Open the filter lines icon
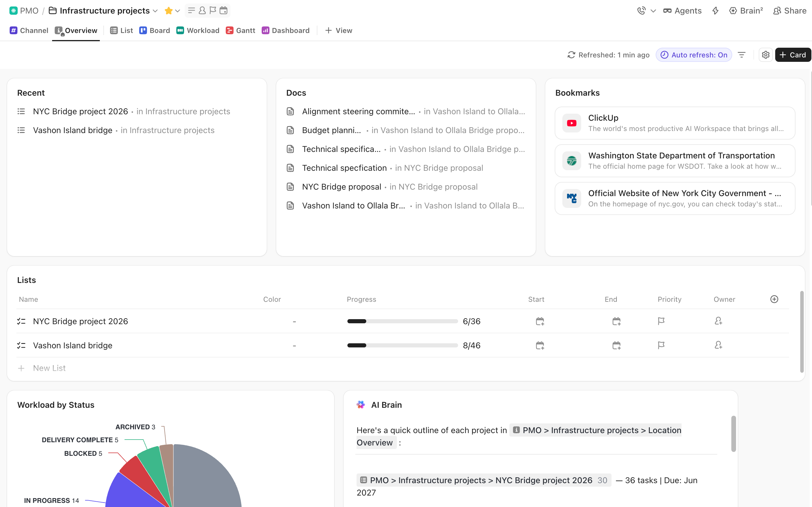Screen dimensions: 812x507 click(742, 55)
